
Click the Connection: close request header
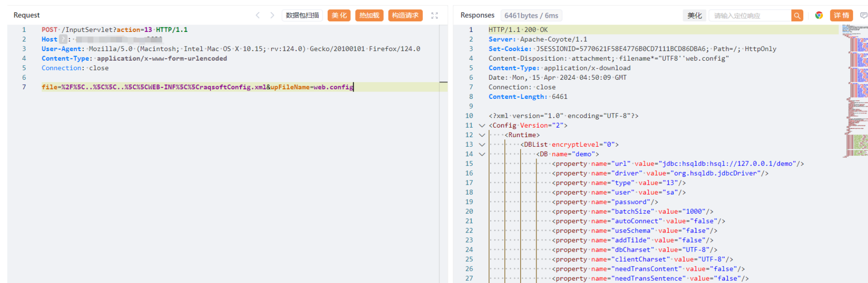(x=75, y=68)
